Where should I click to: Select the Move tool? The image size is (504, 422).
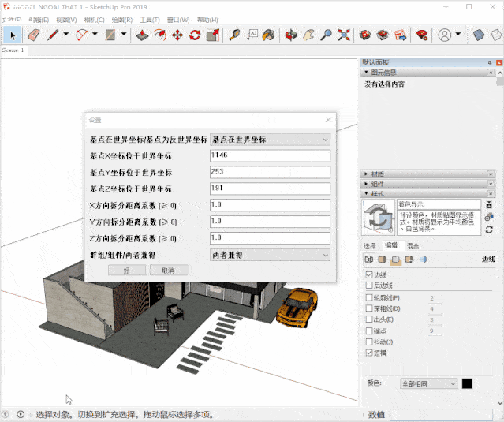click(x=177, y=35)
